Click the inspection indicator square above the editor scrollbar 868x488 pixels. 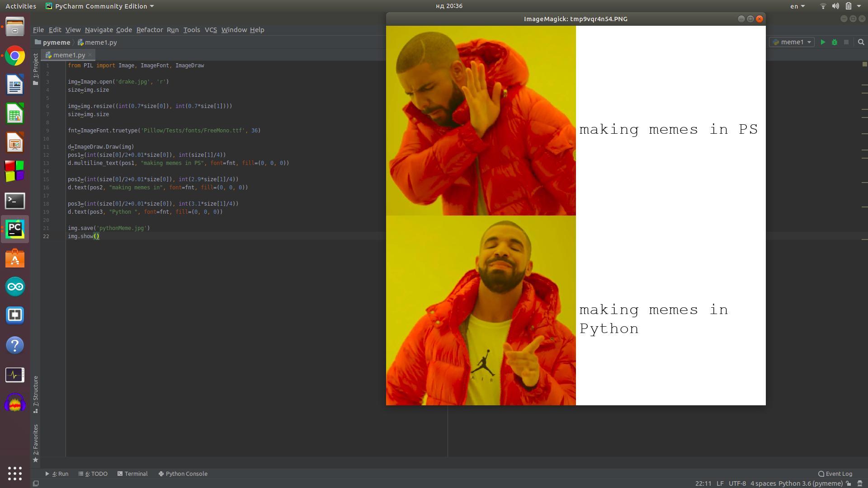[x=864, y=64]
